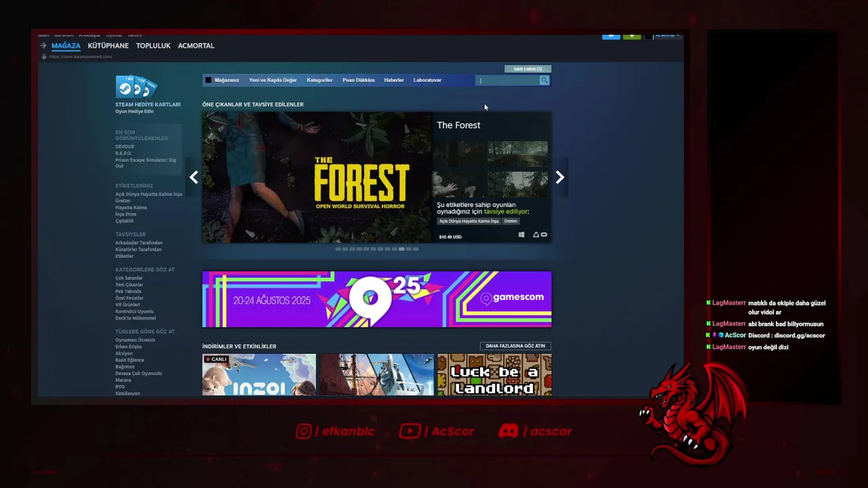Open the ACMORTAL account dropdown in the header
This screenshot has width=868, height=488.
point(667,36)
